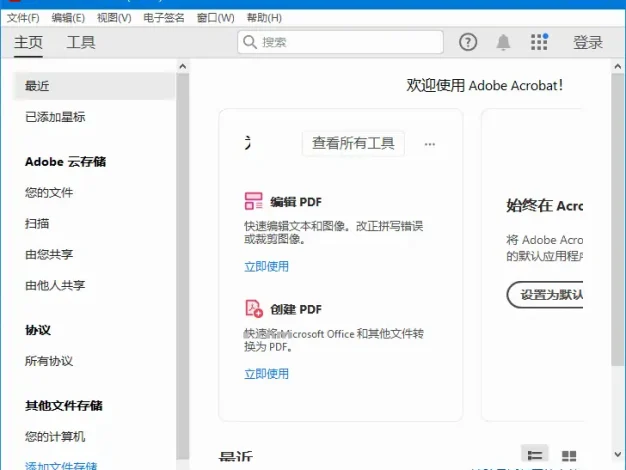
Task: Click the search magnifier icon
Action: 250,42
